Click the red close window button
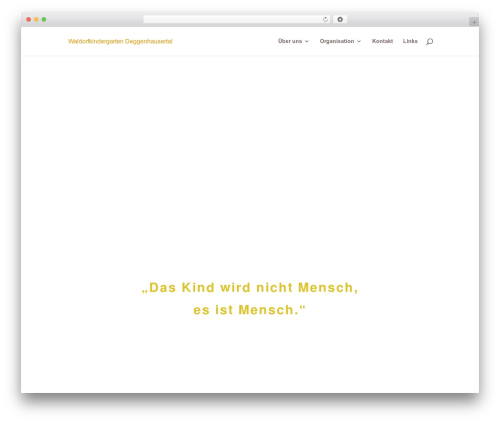The width and height of the screenshot is (500, 423). (29, 19)
